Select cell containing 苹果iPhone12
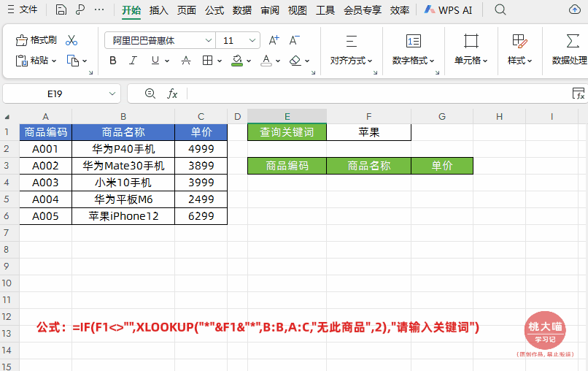This screenshot has height=371, width=588. click(123, 216)
